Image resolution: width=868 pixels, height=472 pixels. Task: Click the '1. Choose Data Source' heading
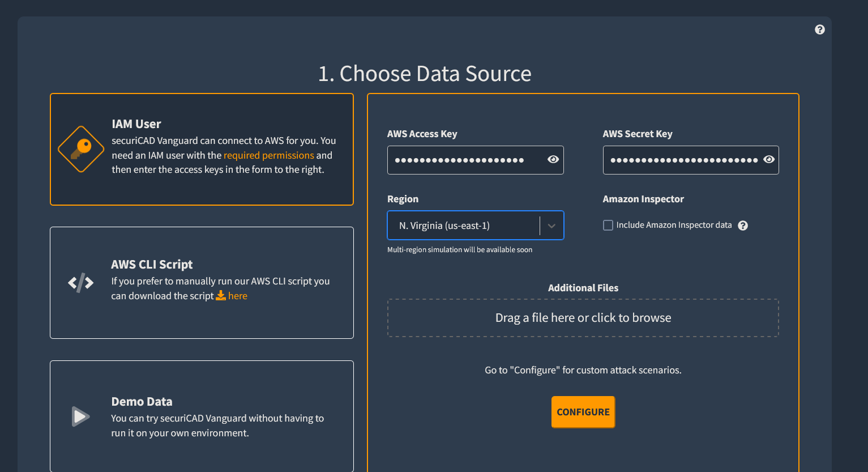coord(425,74)
